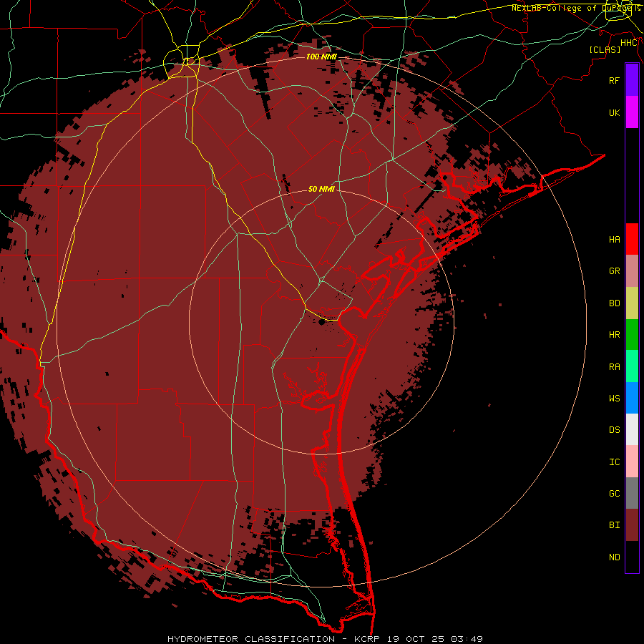Click the ND legend label
Screen dimensions: 644x644
tap(615, 557)
